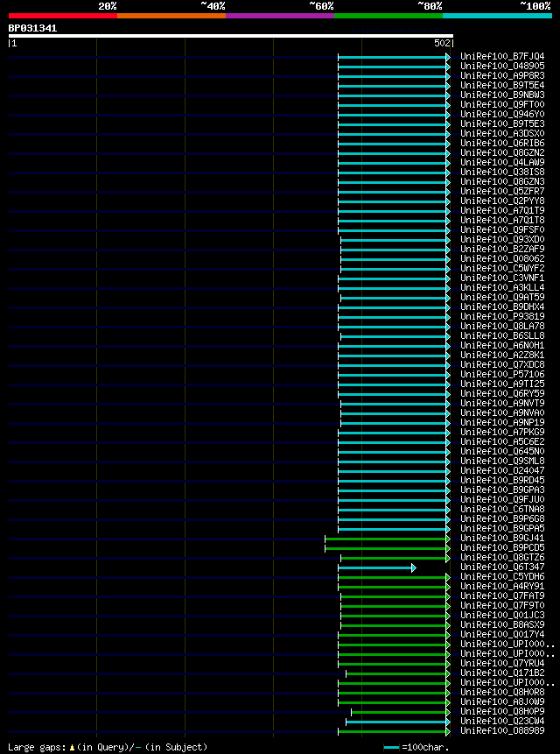Select hit UniRef100_Q9FT00

tap(502, 105)
